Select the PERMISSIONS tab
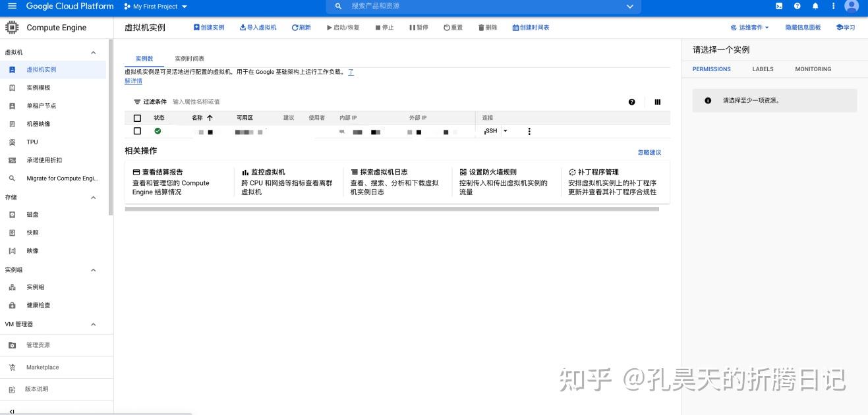This screenshot has height=415, width=868. tap(712, 69)
